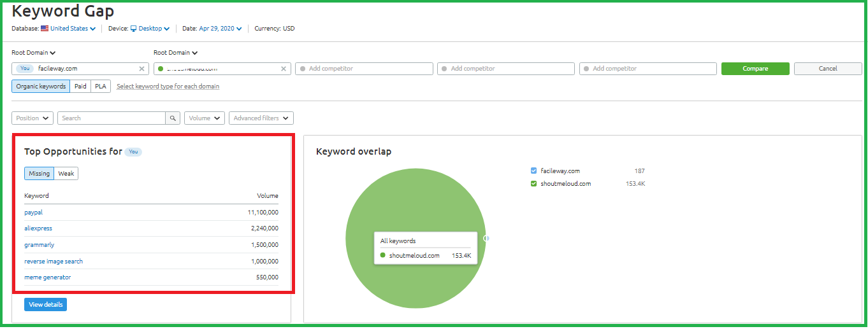The height and width of the screenshot is (329, 868).
Task: Switch to the Missing opportunities tab
Action: (40, 174)
